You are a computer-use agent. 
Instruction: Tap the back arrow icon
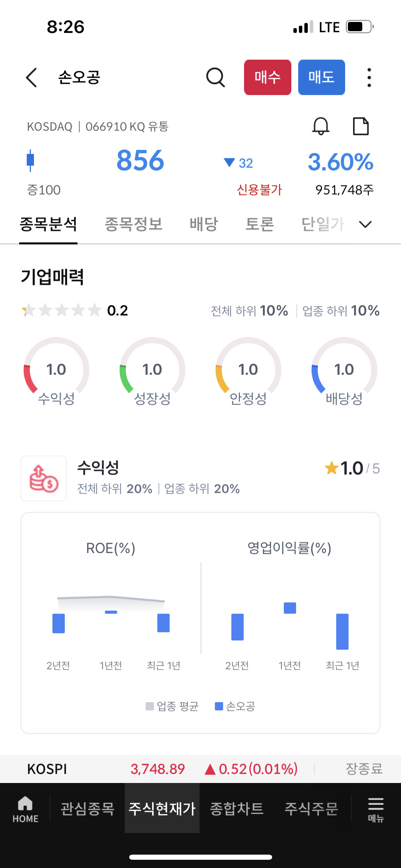click(x=32, y=77)
